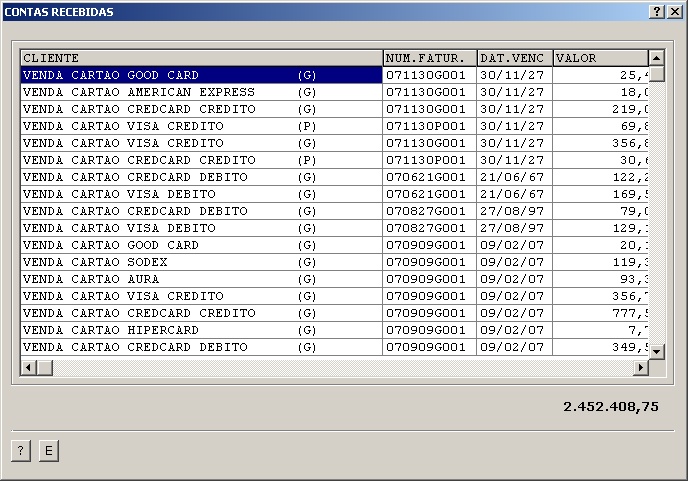Click the horizontal scrollbar left arrow
The image size is (688, 481).
pyautogui.click(x=29, y=367)
